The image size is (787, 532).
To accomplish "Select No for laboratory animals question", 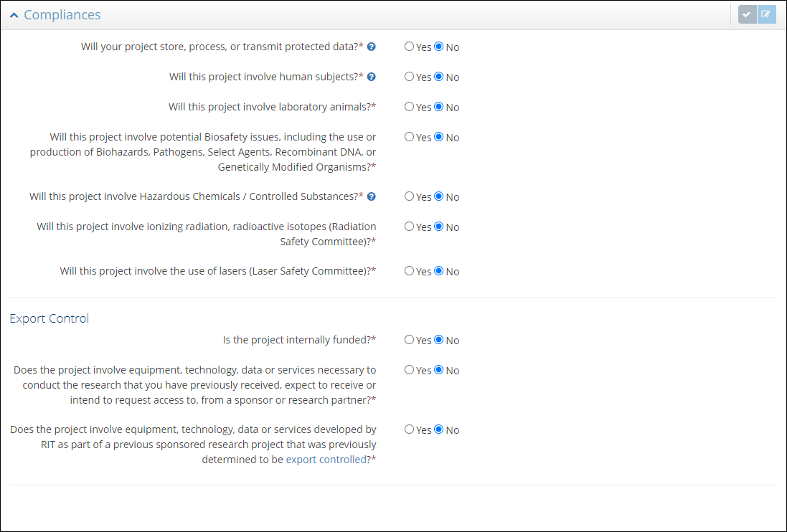I will [439, 107].
